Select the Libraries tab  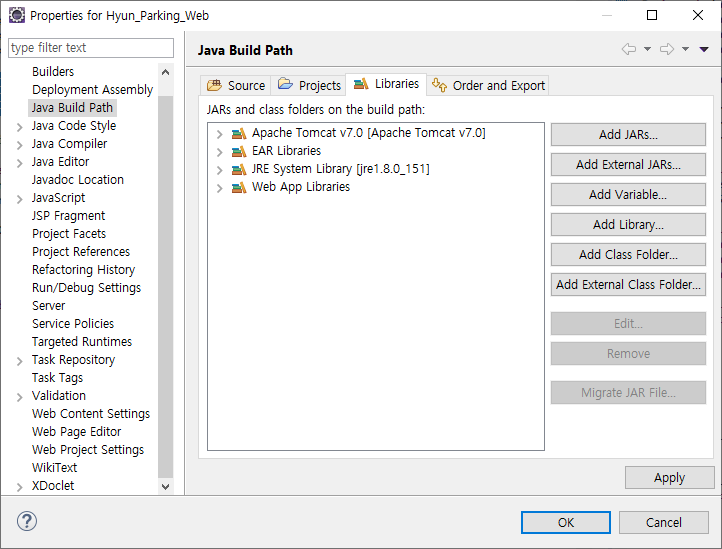tap(386, 84)
